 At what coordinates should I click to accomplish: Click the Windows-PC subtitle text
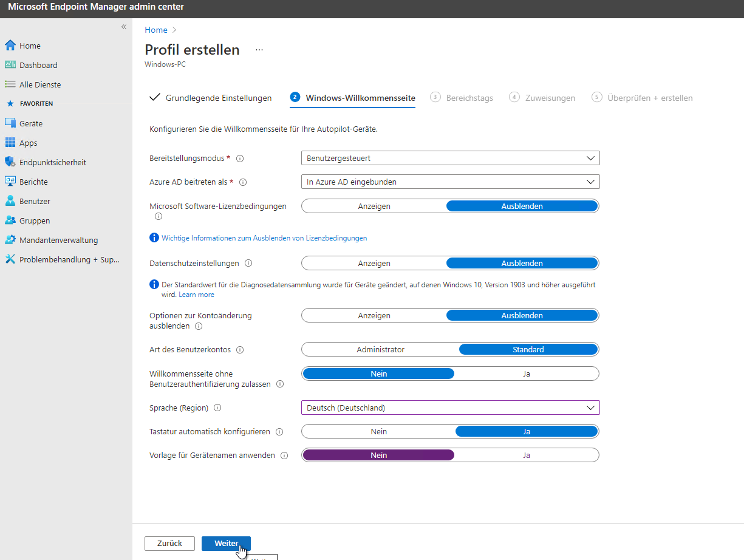[x=165, y=64]
